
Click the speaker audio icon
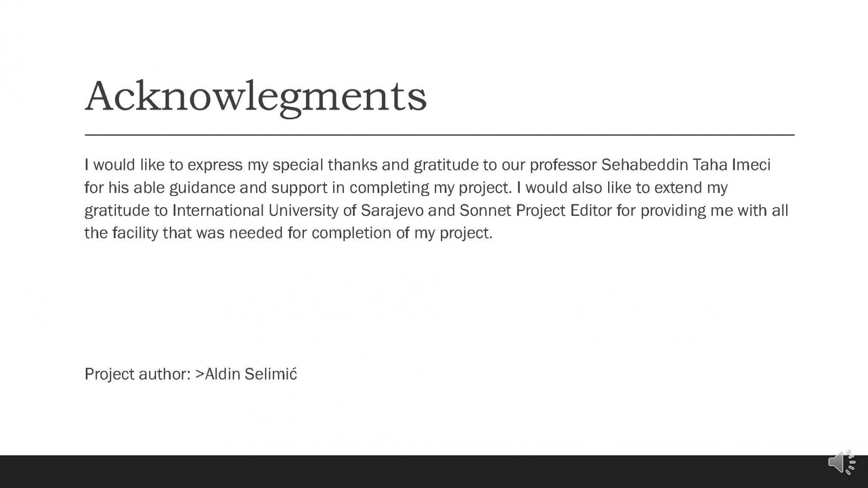click(841, 463)
